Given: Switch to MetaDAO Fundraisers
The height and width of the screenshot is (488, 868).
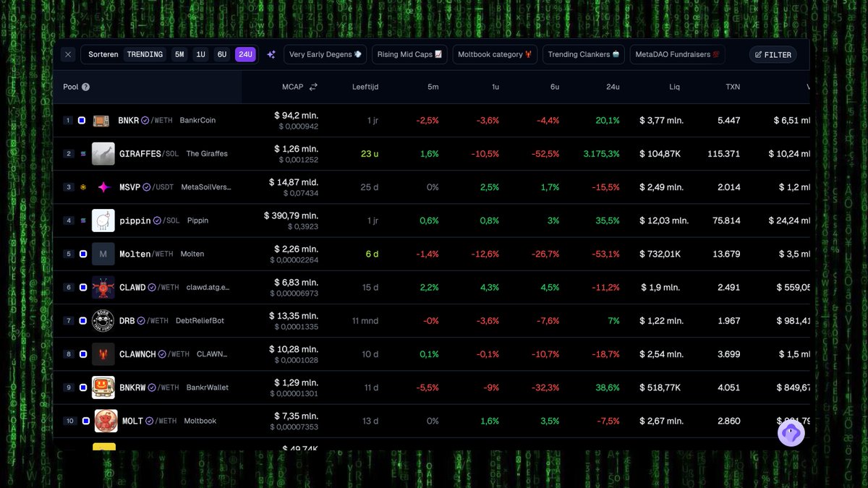Looking at the screenshot, I should click(677, 54).
